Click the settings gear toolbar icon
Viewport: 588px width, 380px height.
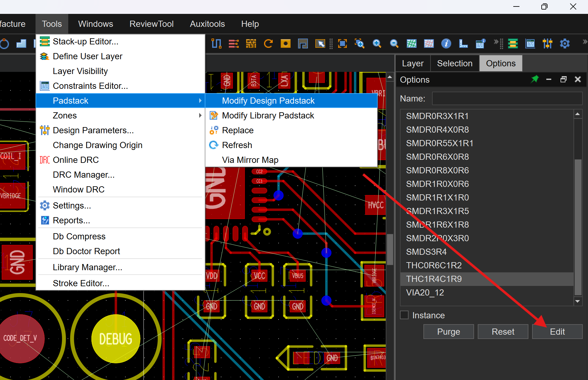565,43
